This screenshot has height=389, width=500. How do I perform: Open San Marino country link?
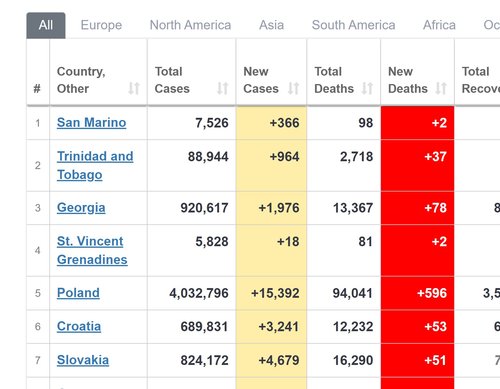[91, 123]
